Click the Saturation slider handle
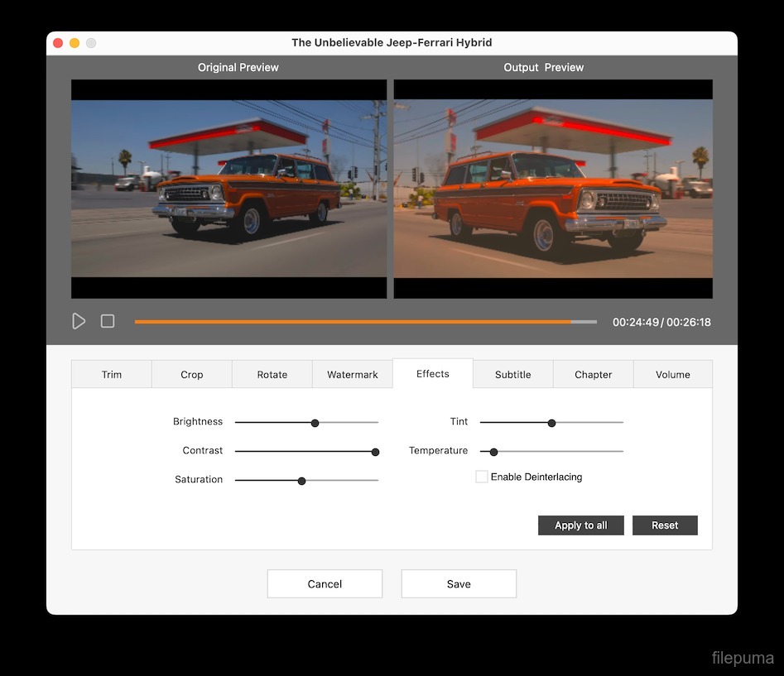The image size is (784, 676). coord(301,481)
